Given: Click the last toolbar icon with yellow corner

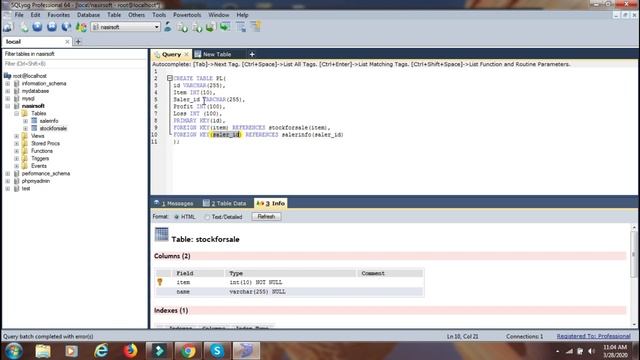Looking at the screenshot, I should point(256,27).
